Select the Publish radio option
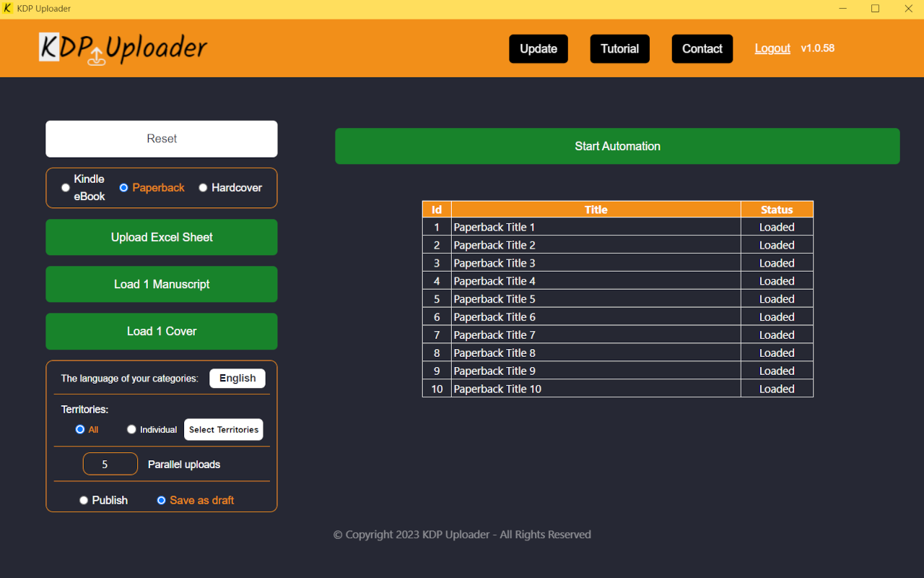The height and width of the screenshot is (578, 924). (x=84, y=500)
